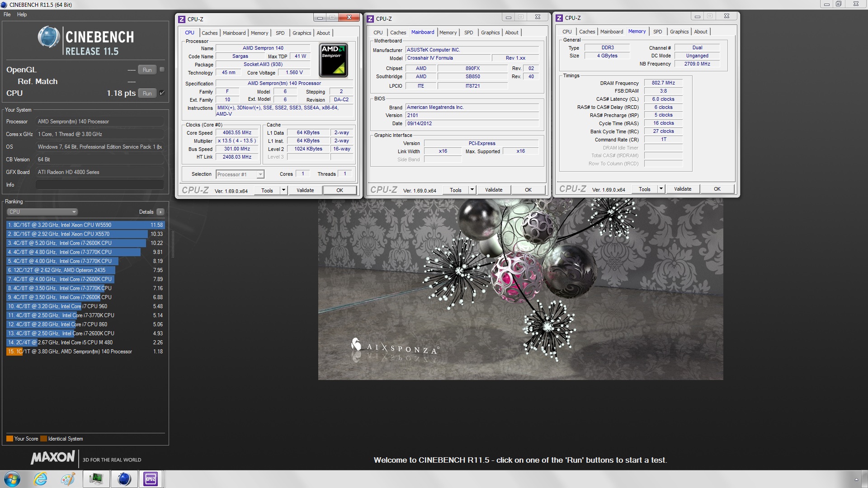Image resolution: width=868 pixels, height=488 pixels.
Task: Click the DRAM Frequency value 802.7 MHz
Action: [663, 83]
